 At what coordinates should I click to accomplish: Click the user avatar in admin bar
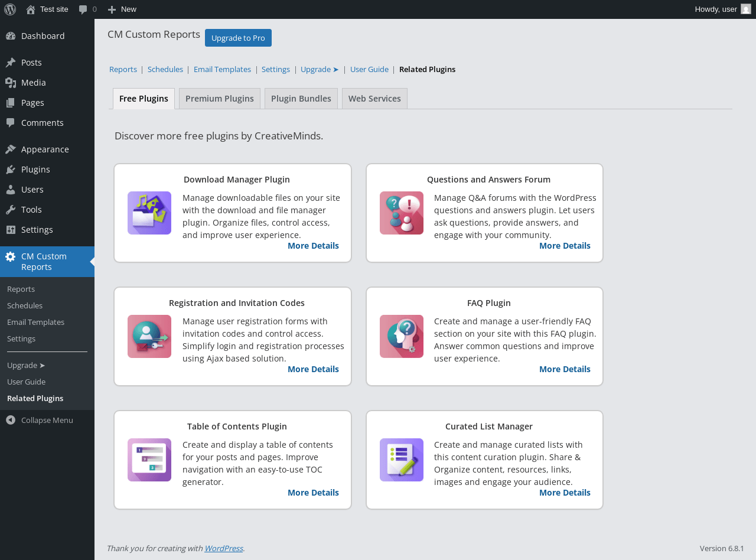pyautogui.click(x=746, y=9)
